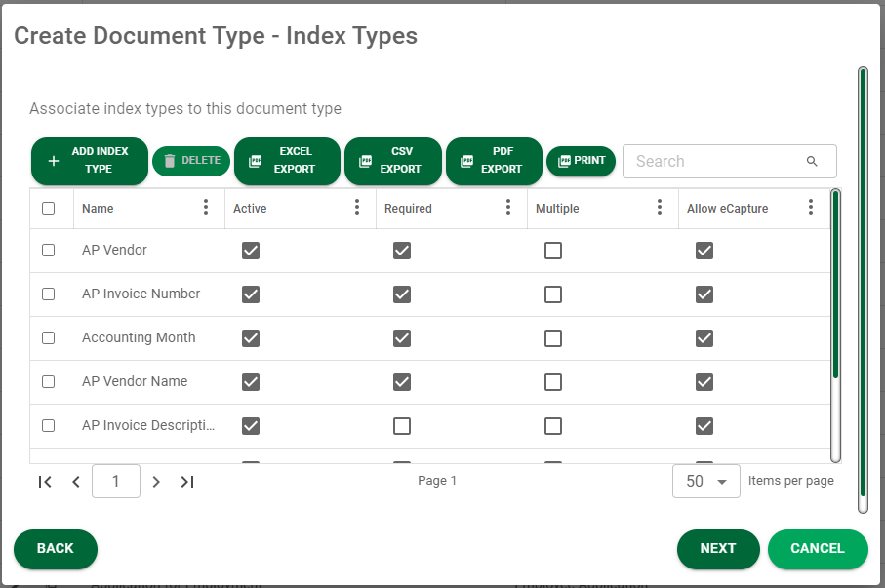The width and height of the screenshot is (885, 588).
Task: Uncheck Required for AP Invoice Number
Action: point(402,294)
